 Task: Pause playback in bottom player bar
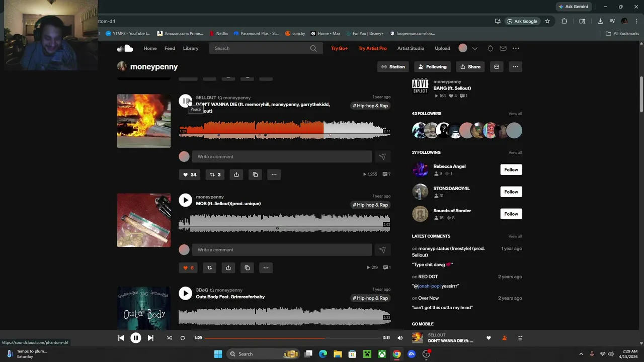pos(136,338)
